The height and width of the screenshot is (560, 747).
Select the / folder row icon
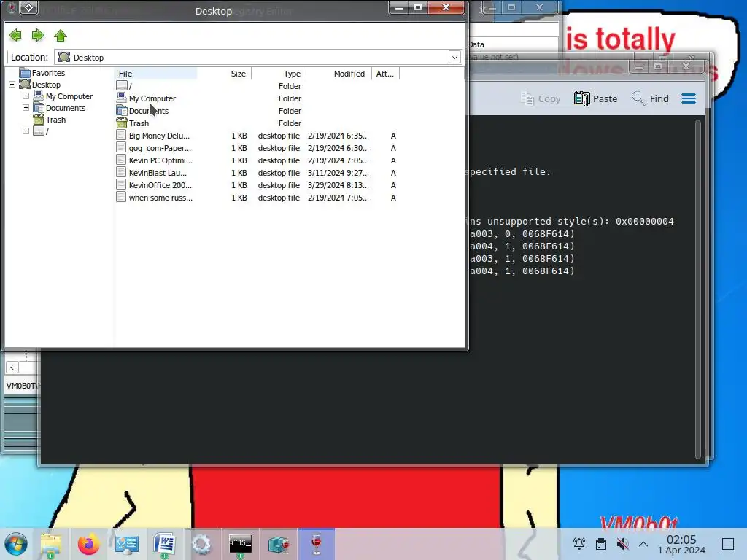122,86
